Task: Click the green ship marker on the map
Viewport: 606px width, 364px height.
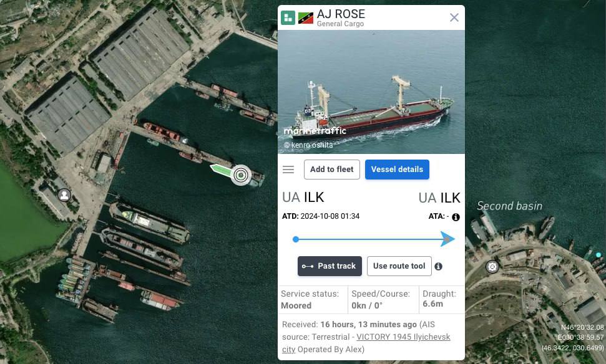Action: 220,170
